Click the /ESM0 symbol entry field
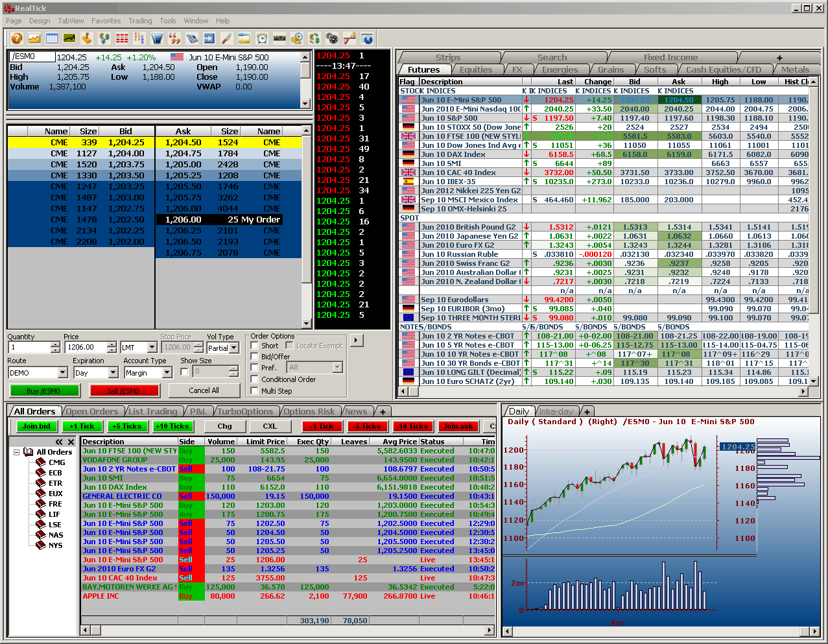828x644 pixels. click(32, 56)
